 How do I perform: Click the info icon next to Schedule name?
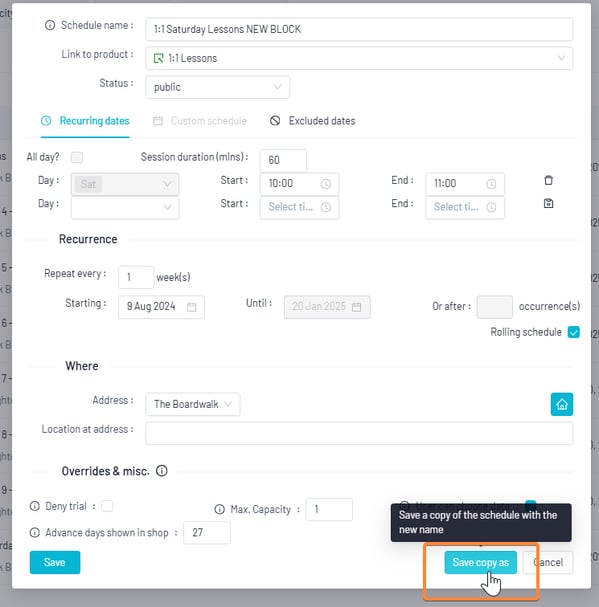tap(50, 26)
